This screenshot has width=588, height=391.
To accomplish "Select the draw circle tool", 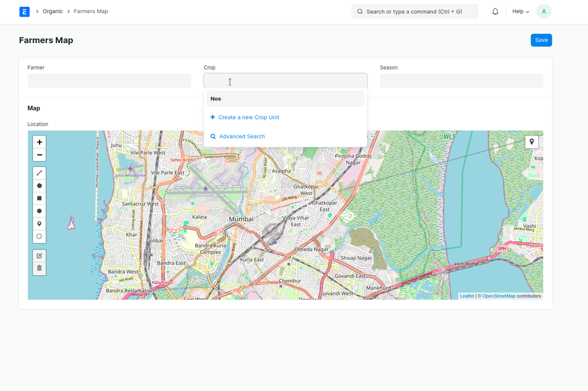I will point(39,211).
